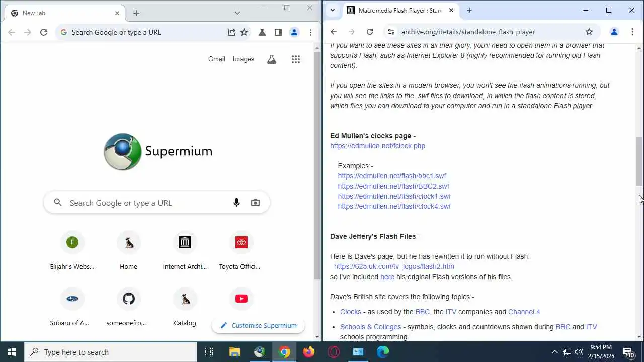Start voice search microphone
This screenshot has width=644, height=362.
tap(236, 203)
